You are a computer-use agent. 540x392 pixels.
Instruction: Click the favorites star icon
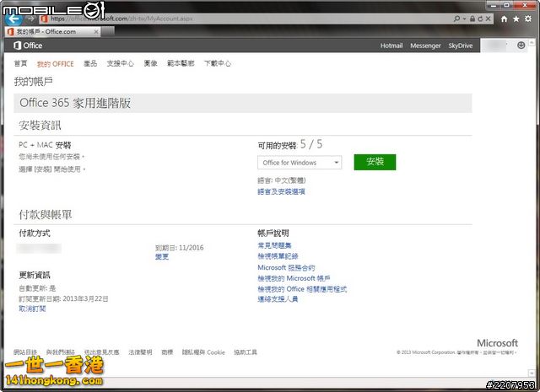pos(516,18)
